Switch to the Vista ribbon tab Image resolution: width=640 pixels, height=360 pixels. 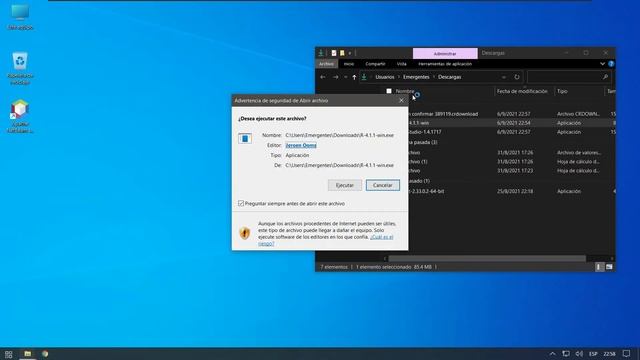point(402,64)
